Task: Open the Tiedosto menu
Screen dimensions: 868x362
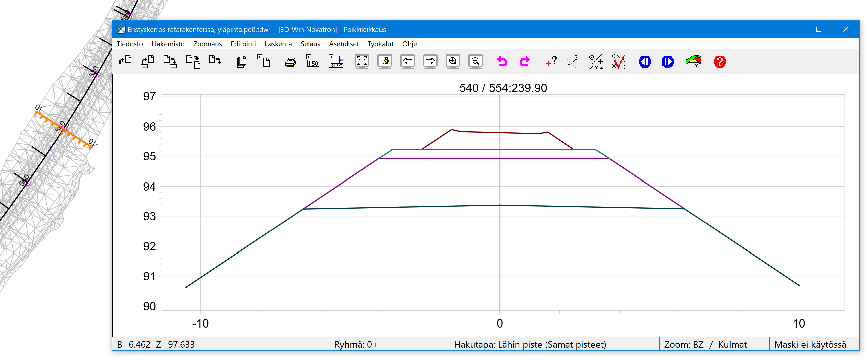Action: click(x=130, y=44)
